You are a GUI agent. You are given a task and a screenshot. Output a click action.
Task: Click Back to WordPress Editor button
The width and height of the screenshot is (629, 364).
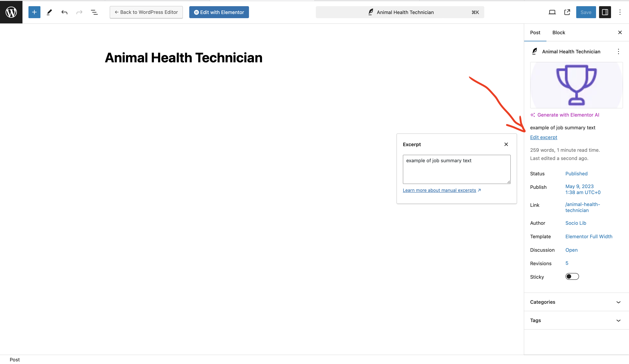pyautogui.click(x=146, y=12)
